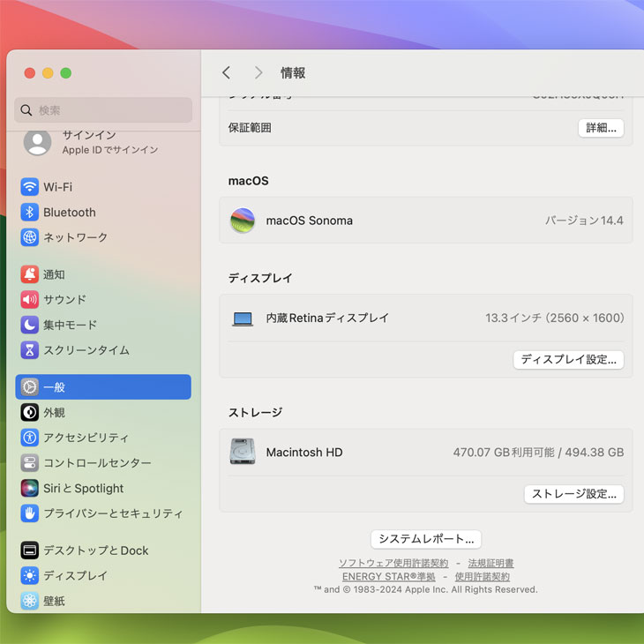This screenshot has width=644, height=644.
Task: Click the yellow minimize window button
Action: [48, 73]
